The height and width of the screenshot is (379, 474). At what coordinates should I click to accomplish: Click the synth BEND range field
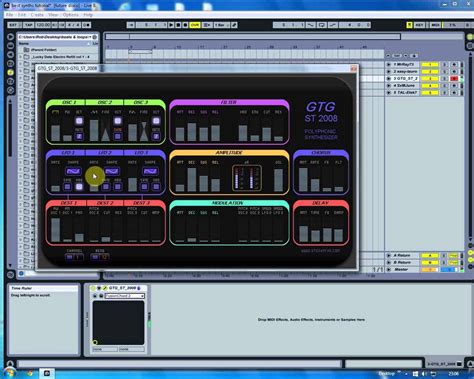click(104, 257)
